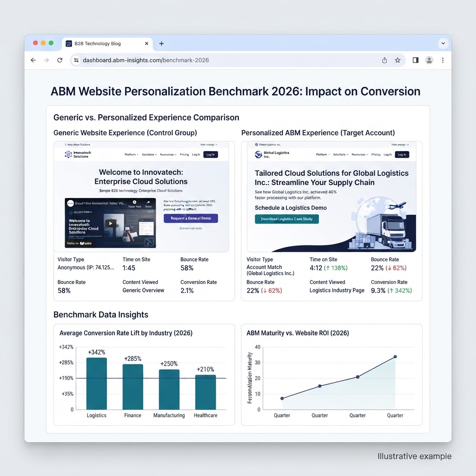476x476 pixels.
Task: Click Log In link in Global Logistics nav
Action: click(x=388, y=154)
